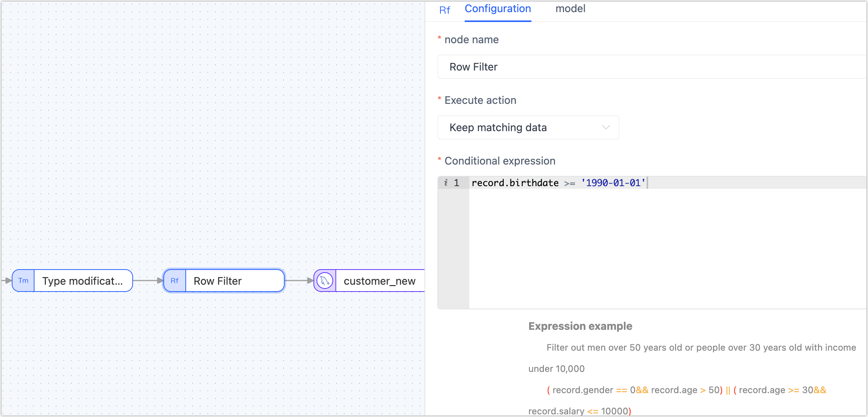Open the Configuration tab
The width and height of the screenshot is (868, 417).
(497, 9)
